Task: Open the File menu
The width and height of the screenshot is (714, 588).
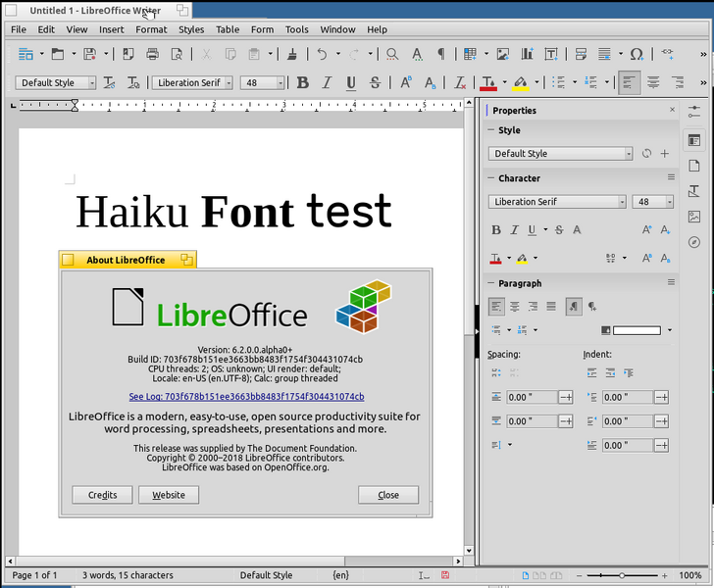Action: (19, 29)
